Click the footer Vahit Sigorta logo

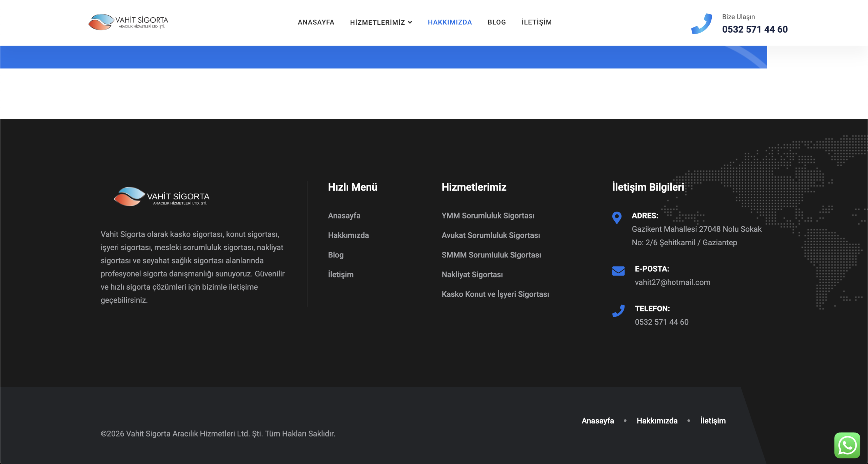[x=161, y=197]
